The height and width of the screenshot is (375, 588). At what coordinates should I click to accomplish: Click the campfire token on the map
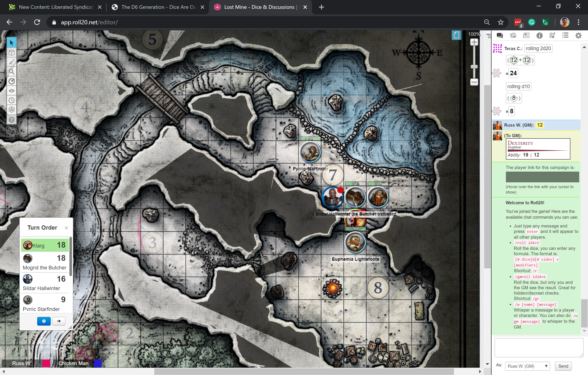click(x=333, y=289)
